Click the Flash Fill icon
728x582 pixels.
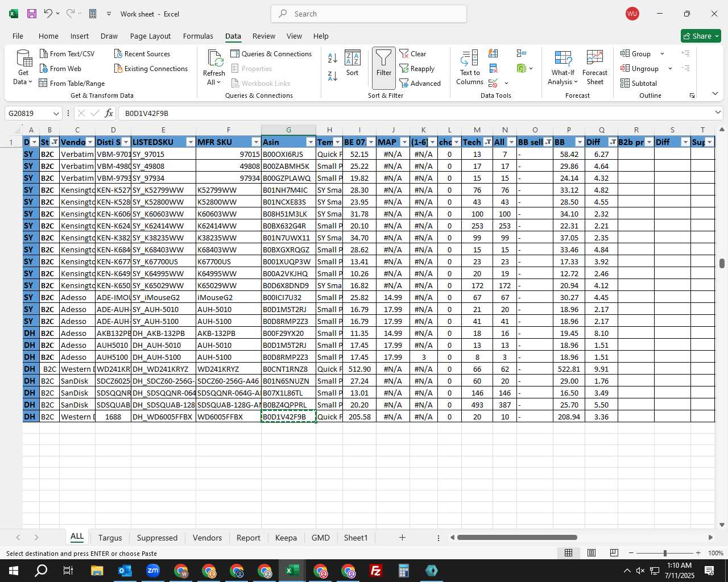coord(493,53)
